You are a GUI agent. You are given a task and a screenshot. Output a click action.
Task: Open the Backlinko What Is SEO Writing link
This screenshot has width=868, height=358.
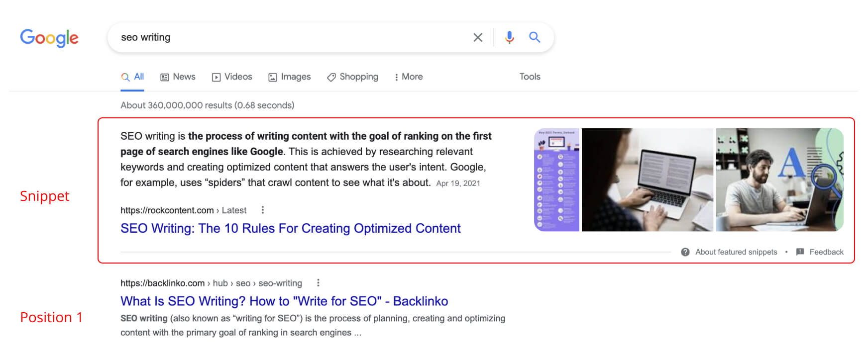(x=284, y=301)
